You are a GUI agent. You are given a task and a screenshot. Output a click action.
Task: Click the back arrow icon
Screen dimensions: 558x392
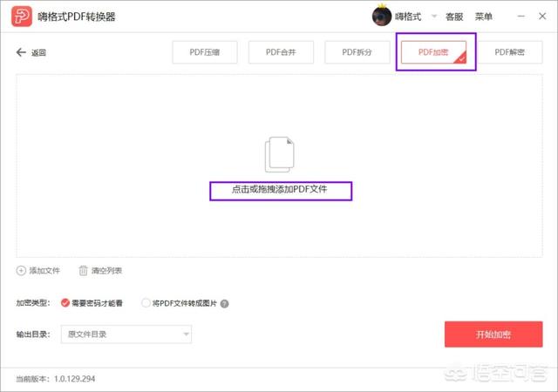tap(21, 52)
